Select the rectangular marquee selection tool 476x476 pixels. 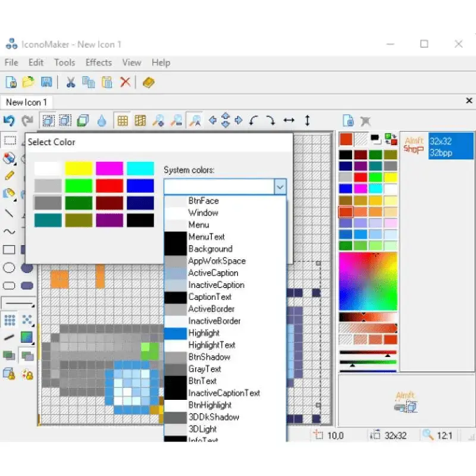tap(10, 140)
